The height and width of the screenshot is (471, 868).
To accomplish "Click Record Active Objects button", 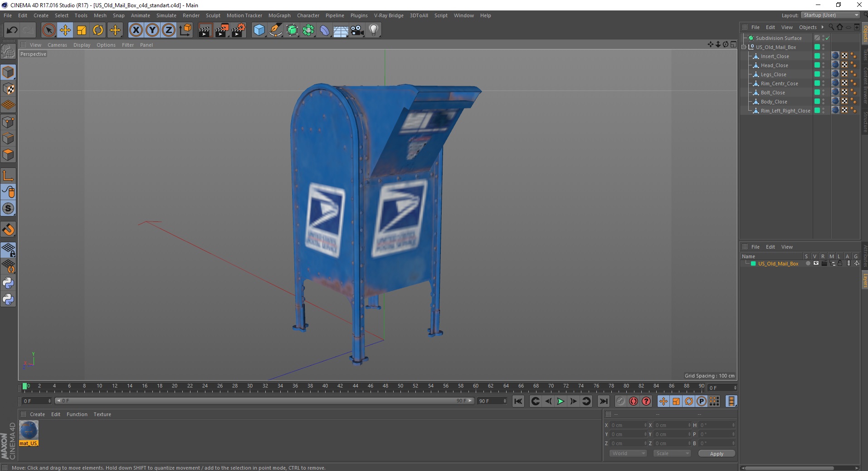I will pos(620,401).
